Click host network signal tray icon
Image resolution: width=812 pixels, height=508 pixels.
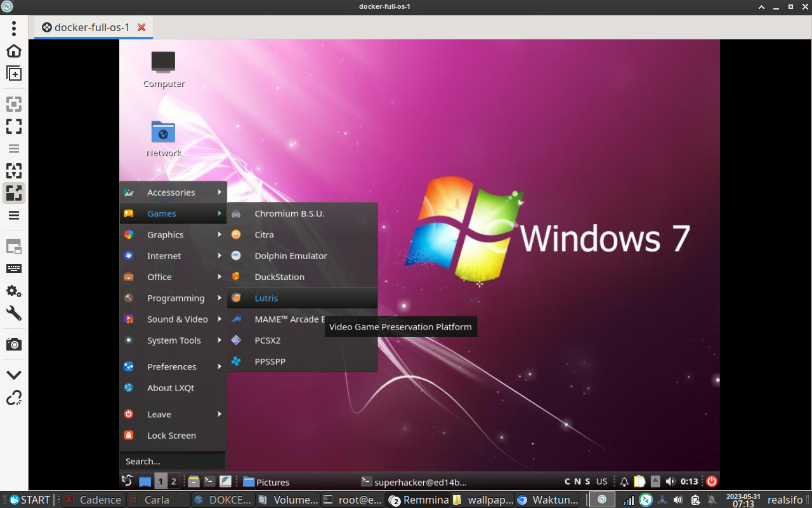click(x=629, y=500)
